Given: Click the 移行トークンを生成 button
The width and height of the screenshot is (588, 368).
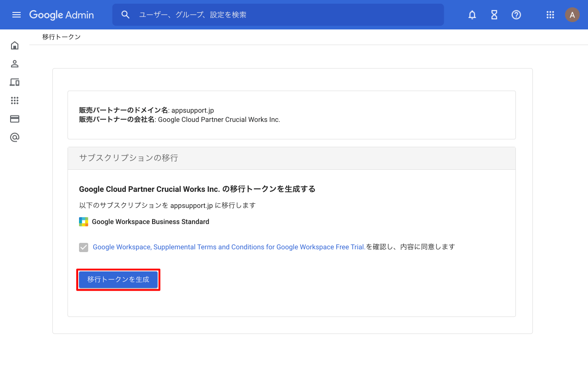Looking at the screenshot, I should tap(118, 280).
